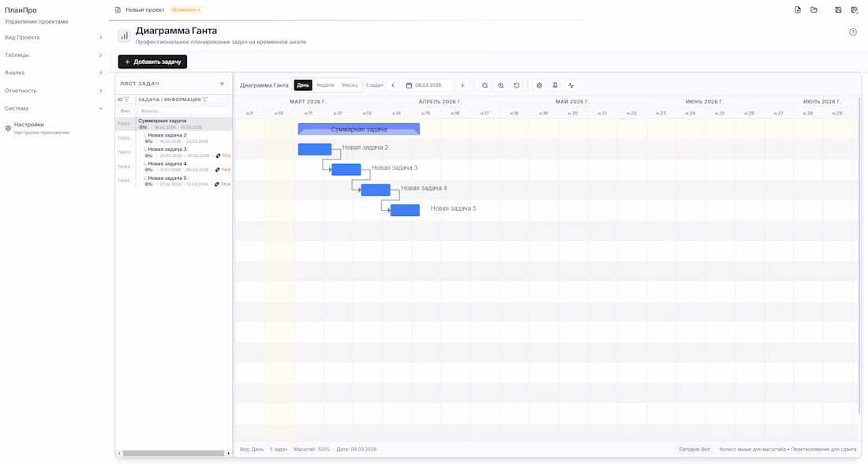Expand the Анализ sidebar section
868x464 pixels.
tap(54, 73)
